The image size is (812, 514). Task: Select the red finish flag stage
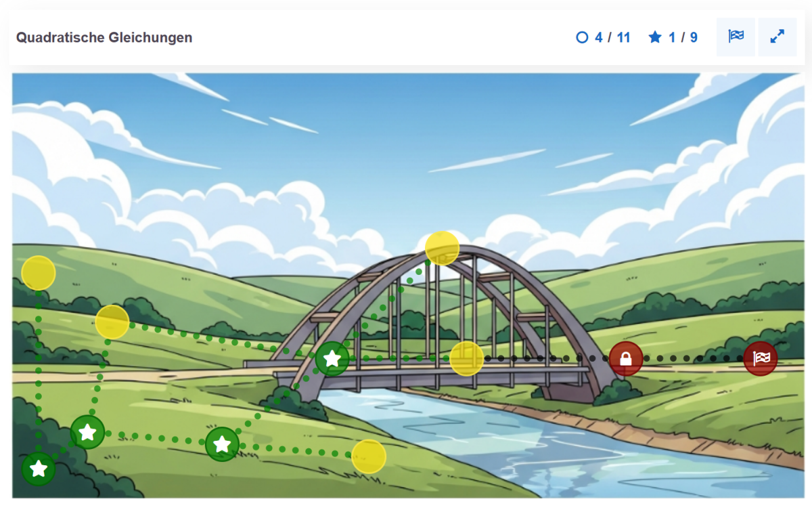[x=761, y=358]
